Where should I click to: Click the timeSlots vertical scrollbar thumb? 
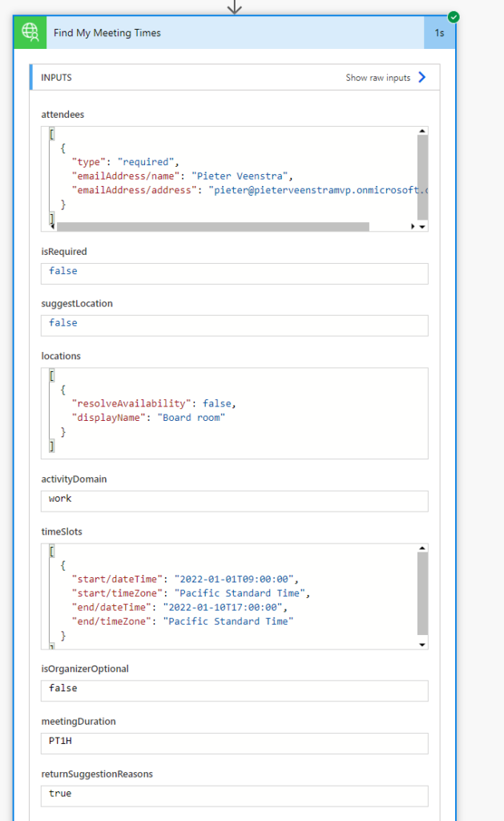pyautogui.click(x=422, y=593)
